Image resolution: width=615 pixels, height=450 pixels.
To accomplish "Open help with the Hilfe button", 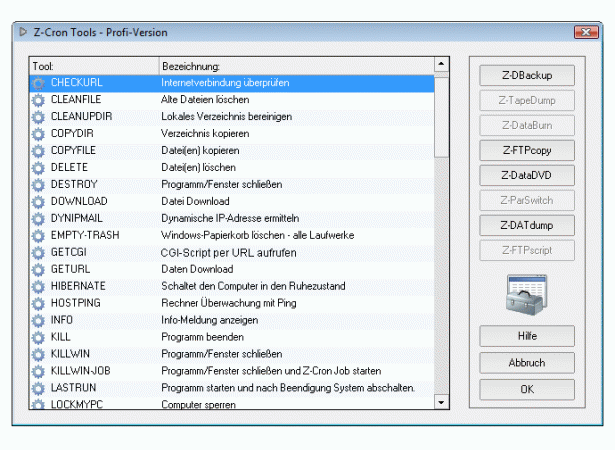I will [x=527, y=336].
